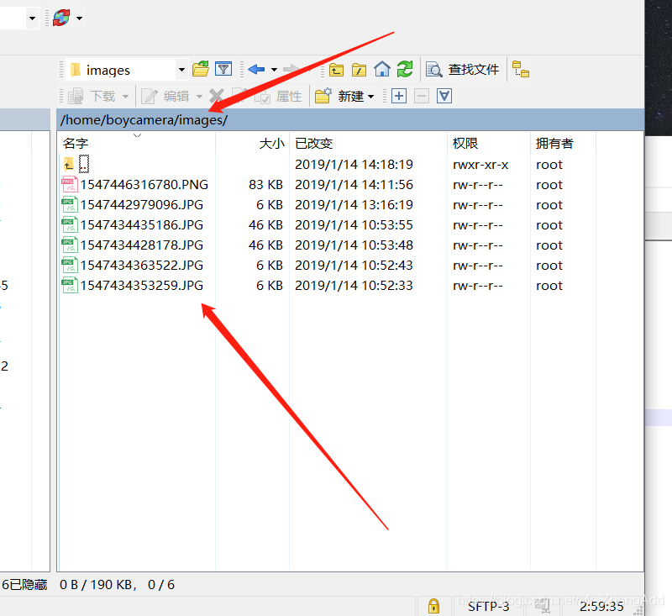Click the filter files icon
Screen dimensions: 672x616
tap(223, 69)
